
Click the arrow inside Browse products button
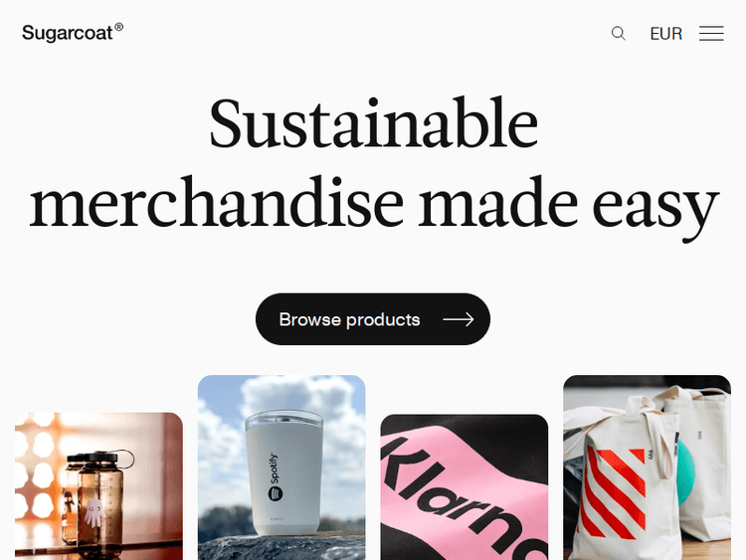pos(459,319)
